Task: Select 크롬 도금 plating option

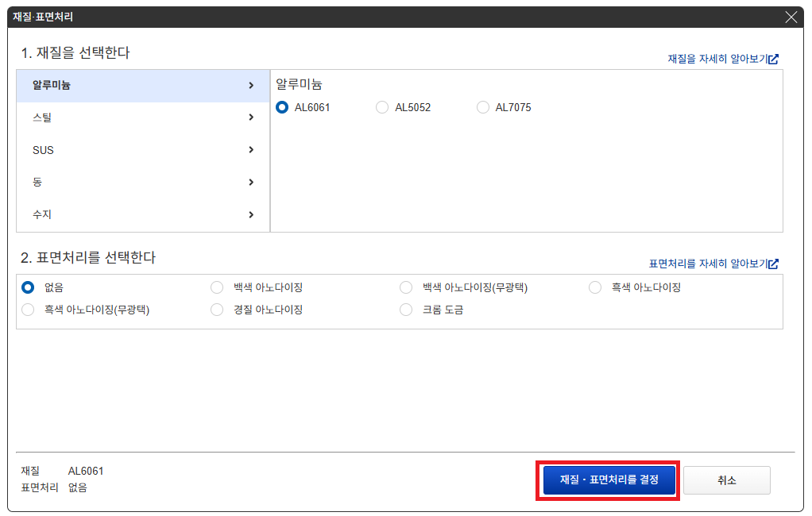Action: coord(406,310)
